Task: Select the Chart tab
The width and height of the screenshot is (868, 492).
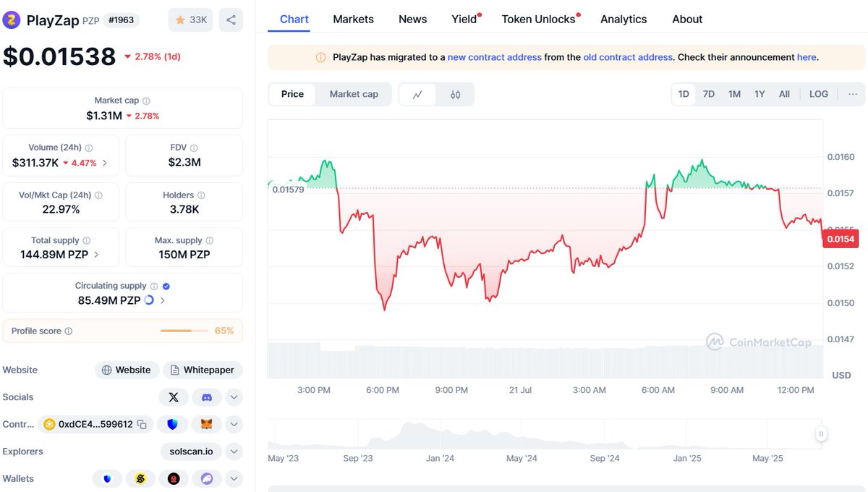Action: click(294, 20)
